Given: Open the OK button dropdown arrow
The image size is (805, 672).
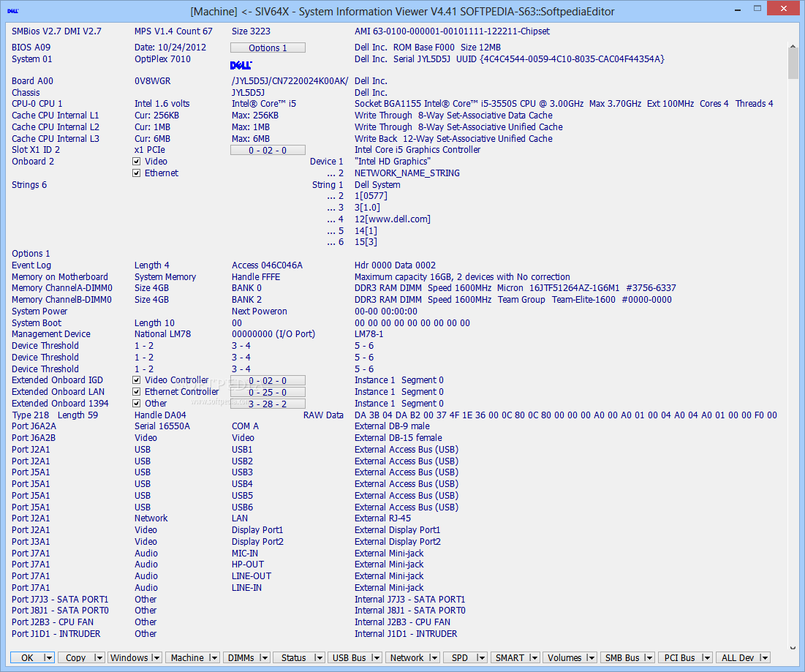Looking at the screenshot, I should [x=48, y=657].
